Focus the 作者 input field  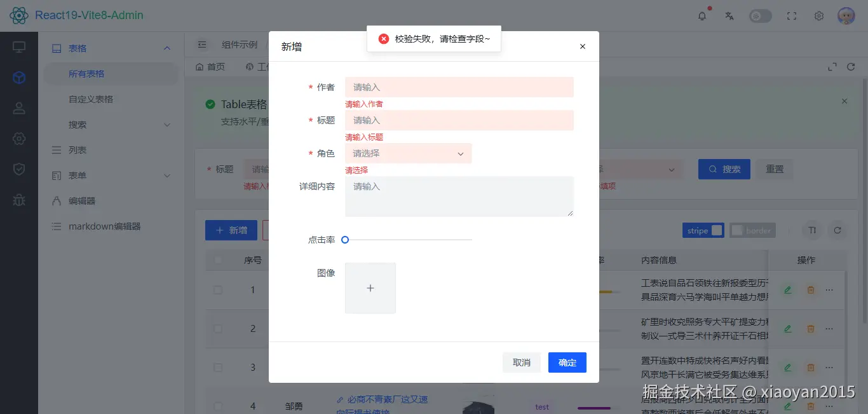[459, 87]
